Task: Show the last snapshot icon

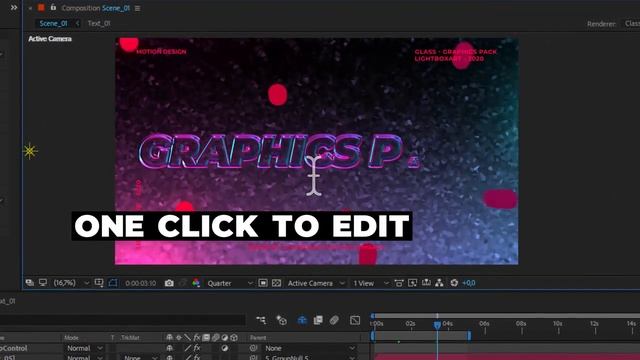Action: pyautogui.click(x=183, y=283)
